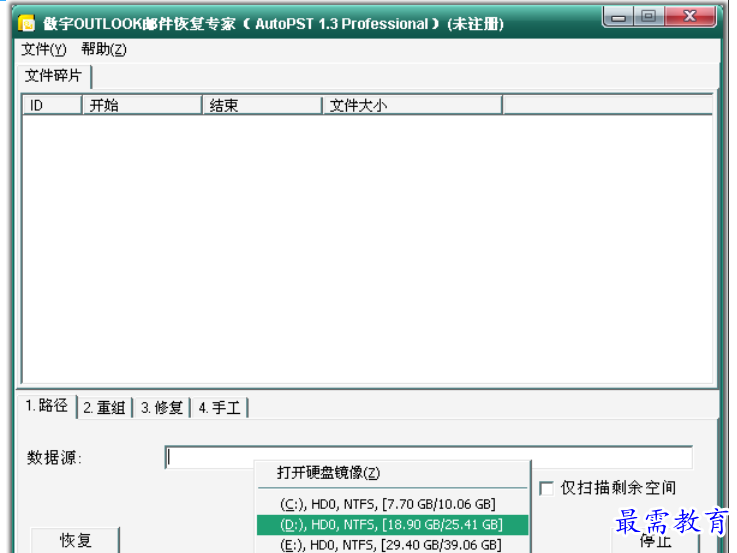The width and height of the screenshot is (737, 553).
Task: Sort by the 开始 column header
Action: [142, 105]
